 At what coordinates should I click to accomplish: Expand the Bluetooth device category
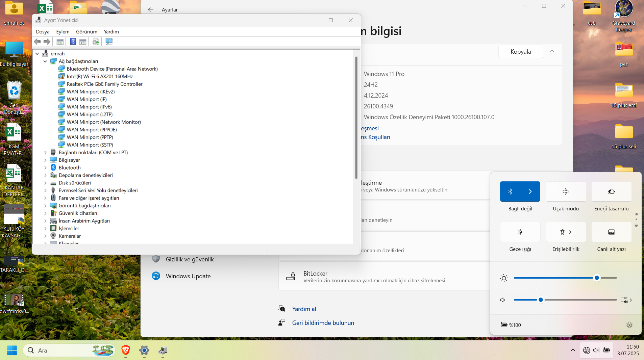[45, 168]
